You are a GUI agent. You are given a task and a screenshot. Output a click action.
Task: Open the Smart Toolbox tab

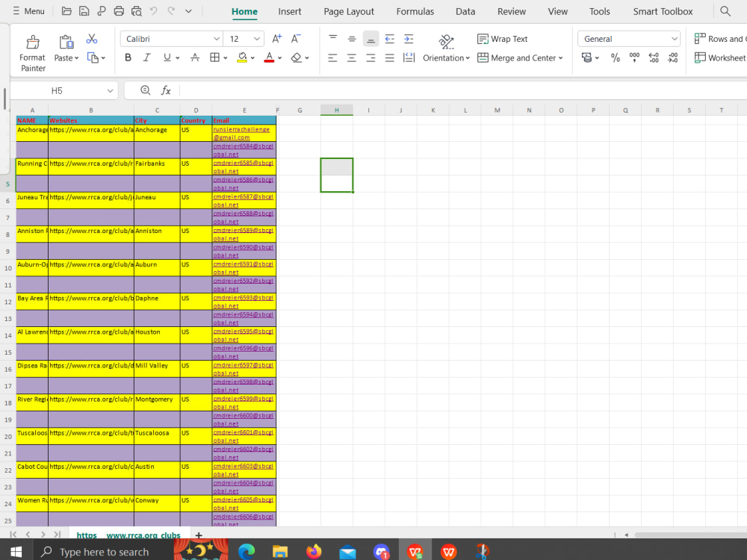[x=663, y=11]
